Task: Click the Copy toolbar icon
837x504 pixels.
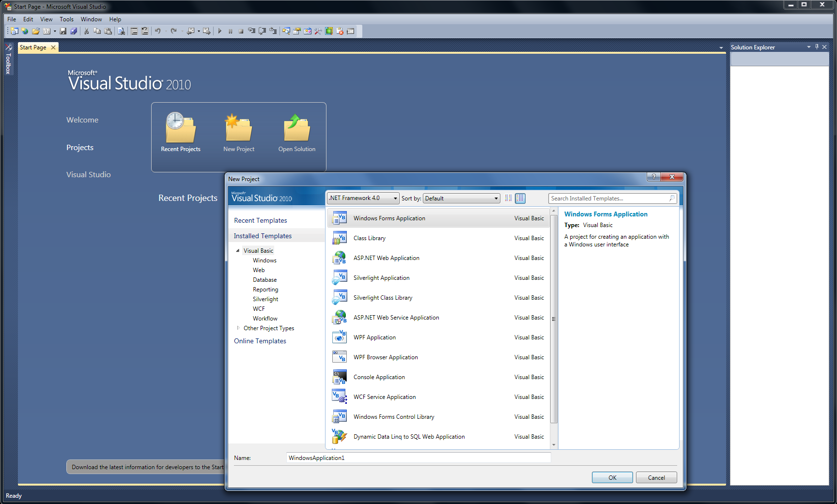Action: pyautogui.click(x=97, y=31)
